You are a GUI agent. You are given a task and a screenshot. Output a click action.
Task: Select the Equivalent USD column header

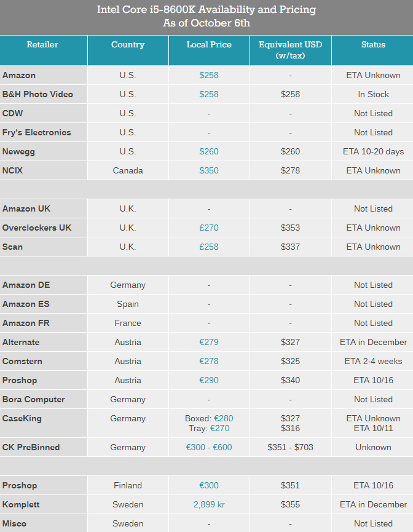point(290,50)
